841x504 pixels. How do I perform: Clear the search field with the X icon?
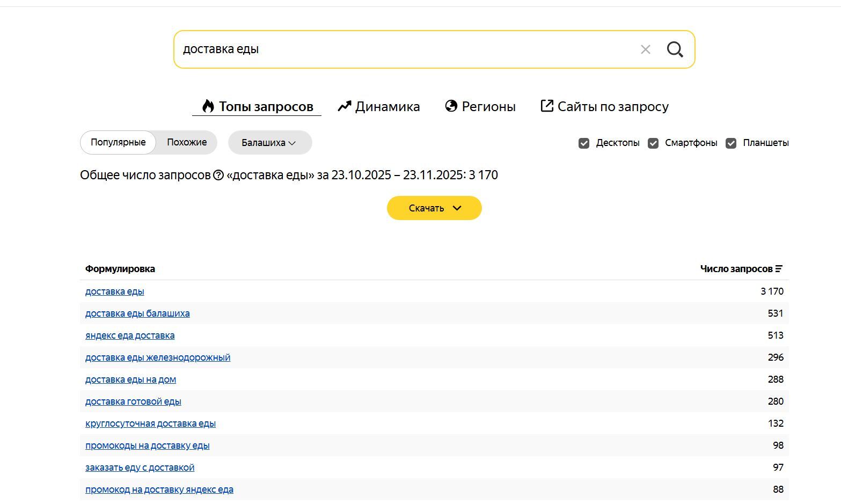point(645,49)
